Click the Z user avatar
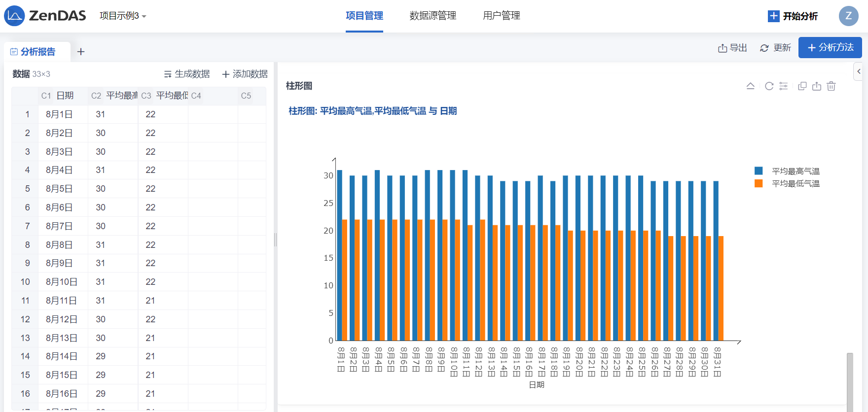868x412 pixels. click(x=848, y=16)
